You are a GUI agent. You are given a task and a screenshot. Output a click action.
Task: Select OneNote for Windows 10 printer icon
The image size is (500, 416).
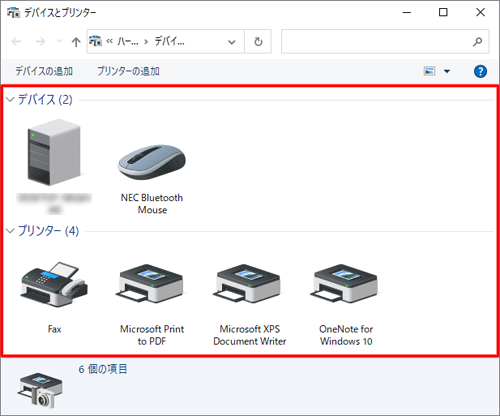346,284
